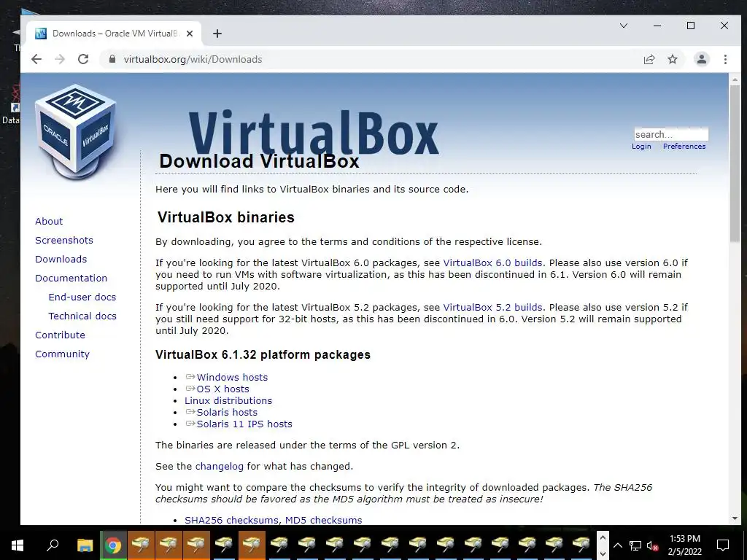Open Windows taskbar search
Viewport: 747px width, 560px height.
coord(53,545)
